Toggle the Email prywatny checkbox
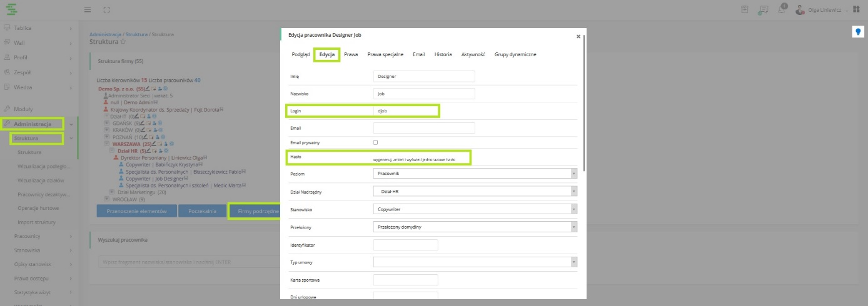The width and height of the screenshot is (868, 306). point(375,142)
